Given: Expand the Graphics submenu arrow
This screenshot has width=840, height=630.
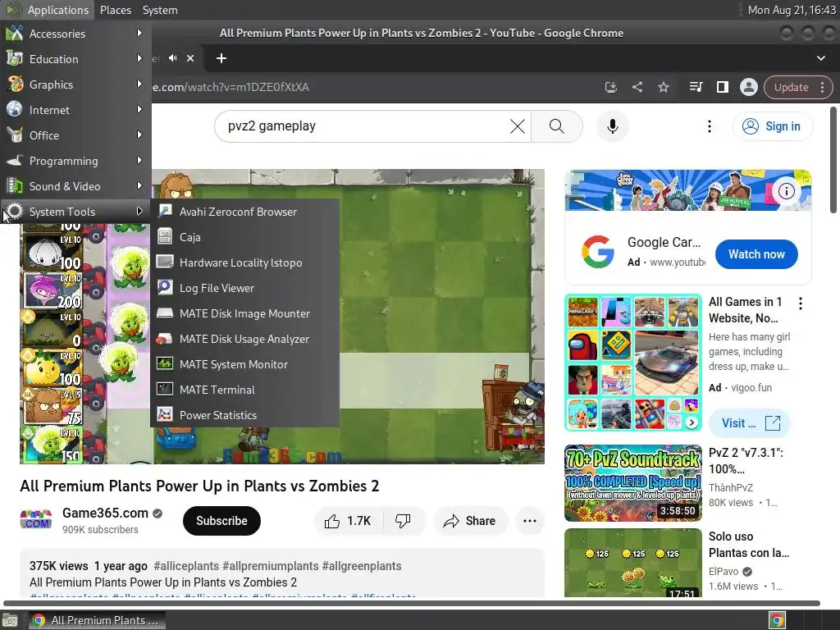Looking at the screenshot, I should pos(139,84).
